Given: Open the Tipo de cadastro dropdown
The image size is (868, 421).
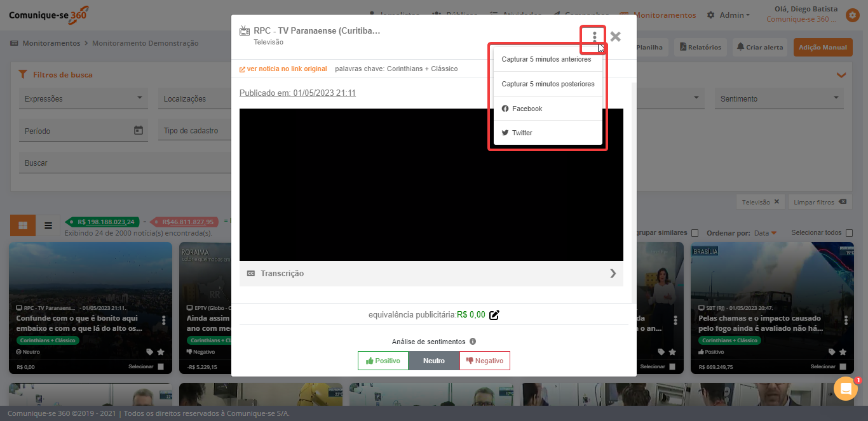Looking at the screenshot, I should [x=194, y=131].
